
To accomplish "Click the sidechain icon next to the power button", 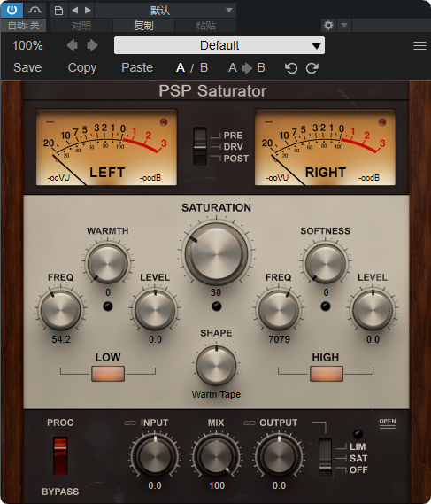I will point(35,10).
